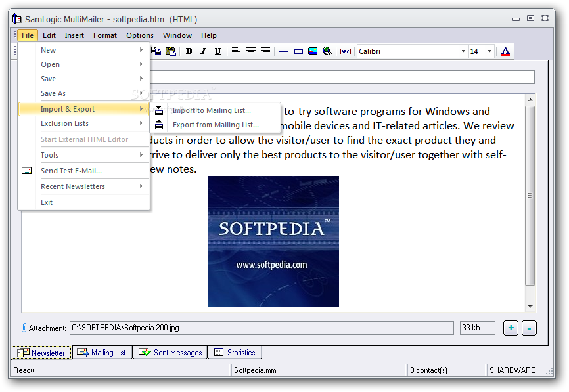This screenshot has height=392, width=569.
Task: Click the File menu
Action: click(x=28, y=35)
